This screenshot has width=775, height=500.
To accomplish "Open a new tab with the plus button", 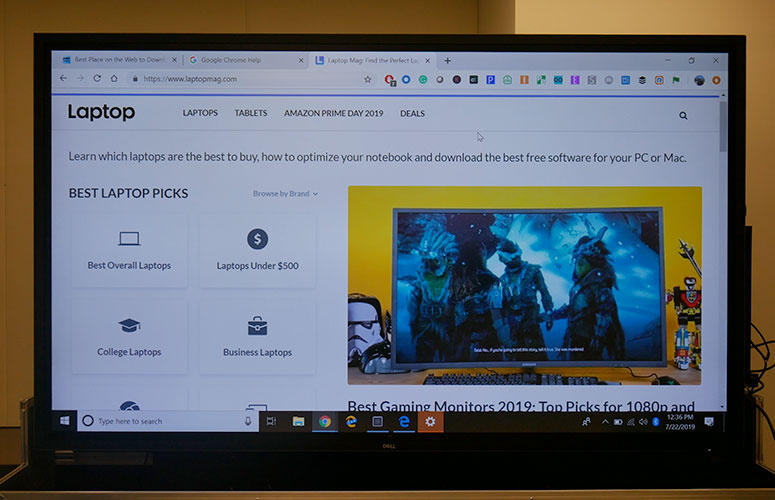I will 447,61.
